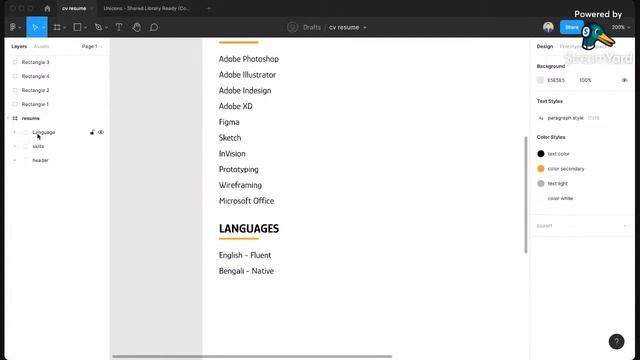Select the text color black swatch

pos(541,154)
